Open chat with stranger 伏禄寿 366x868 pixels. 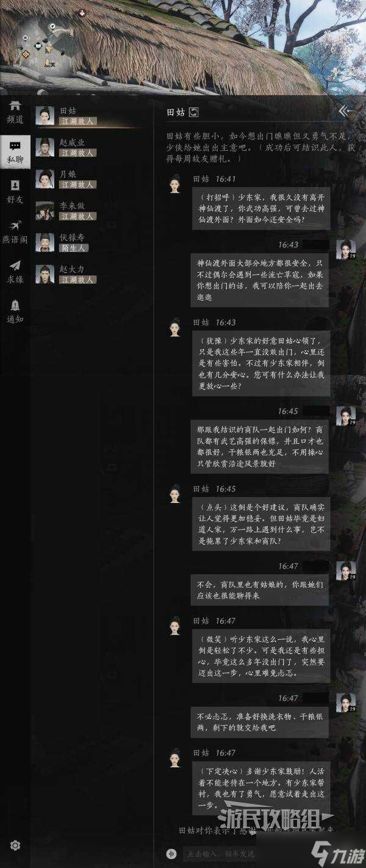85,242
